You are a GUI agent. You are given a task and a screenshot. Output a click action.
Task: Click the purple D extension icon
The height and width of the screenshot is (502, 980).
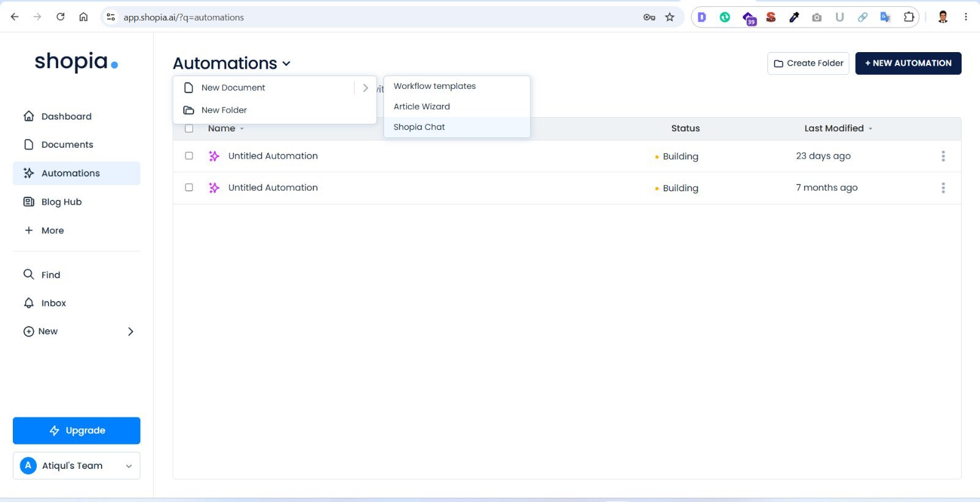pyautogui.click(x=702, y=17)
